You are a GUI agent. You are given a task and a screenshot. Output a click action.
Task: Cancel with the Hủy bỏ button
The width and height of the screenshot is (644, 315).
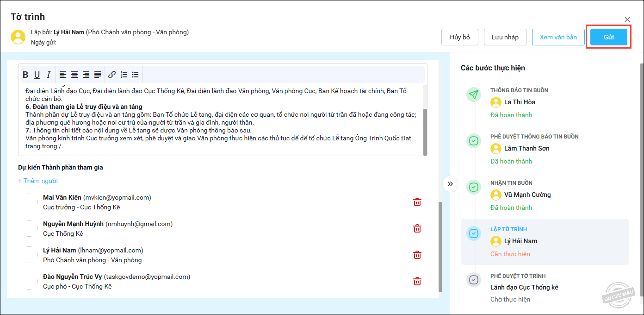tap(459, 37)
